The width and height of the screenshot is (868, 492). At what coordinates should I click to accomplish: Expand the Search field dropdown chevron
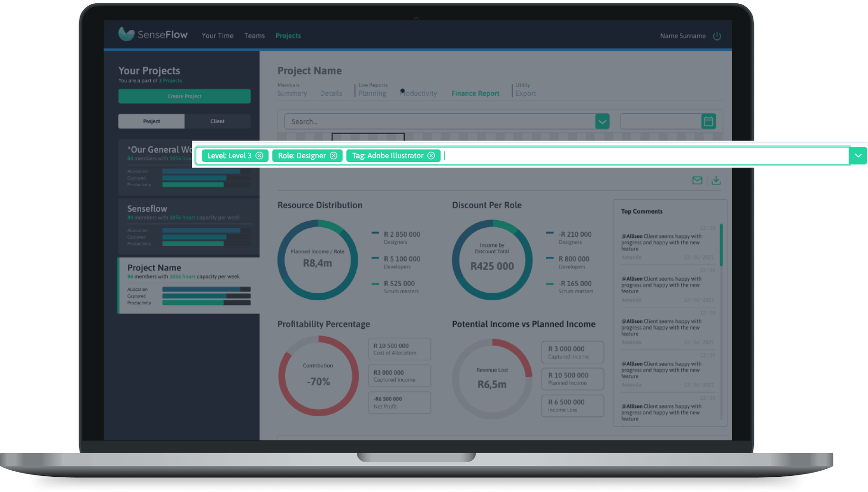click(x=602, y=122)
